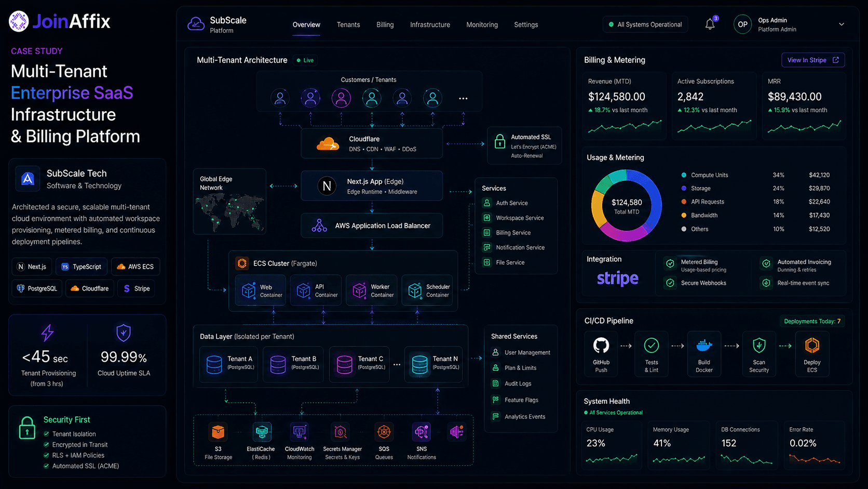This screenshot has width=868, height=489.
Task: Expand more tenants ellipsis in Customers row
Action: coord(463,98)
